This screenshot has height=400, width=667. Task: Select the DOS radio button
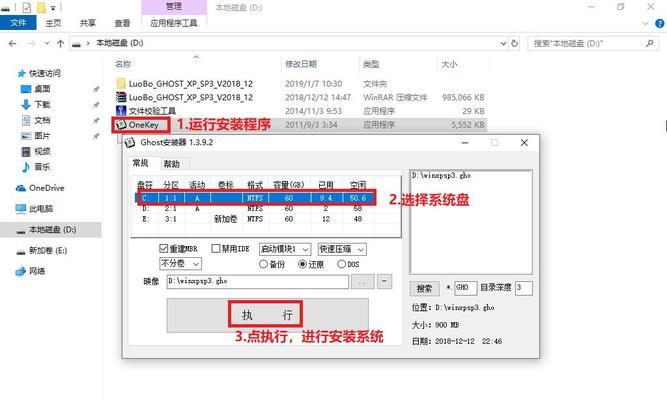pos(341,264)
